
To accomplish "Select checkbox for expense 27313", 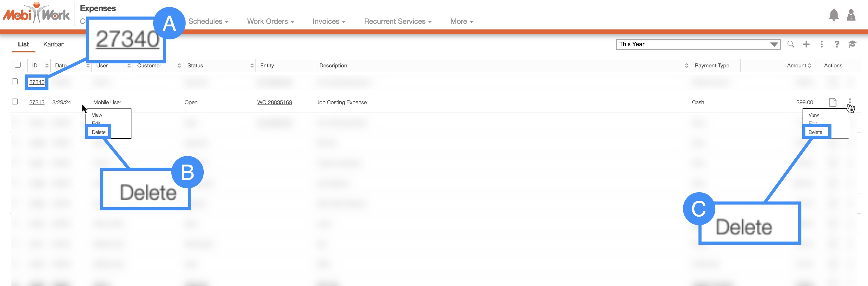I will pos(15,101).
